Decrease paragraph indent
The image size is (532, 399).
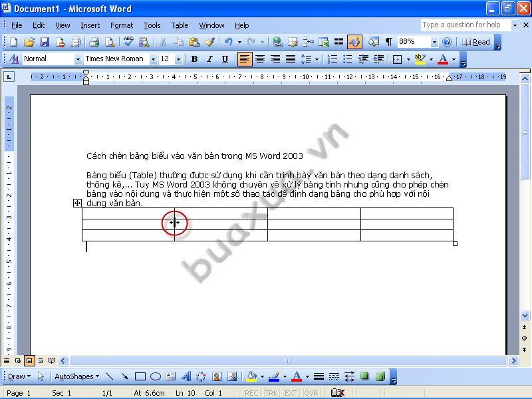tap(363, 59)
